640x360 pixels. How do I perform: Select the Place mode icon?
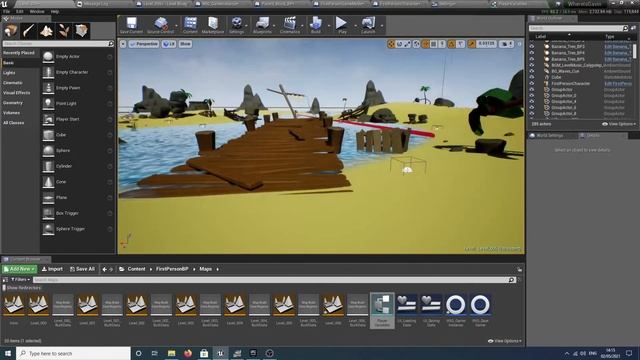(11, 31)
